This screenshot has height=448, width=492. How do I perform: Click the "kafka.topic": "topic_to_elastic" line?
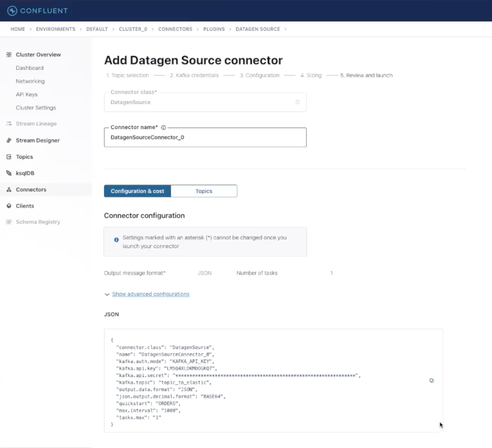[164, 382]
